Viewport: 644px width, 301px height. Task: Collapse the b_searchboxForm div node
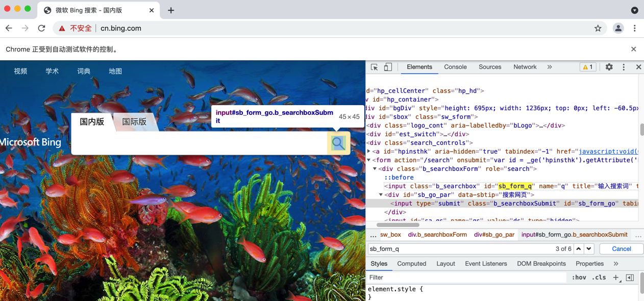[x=375, y=169]
